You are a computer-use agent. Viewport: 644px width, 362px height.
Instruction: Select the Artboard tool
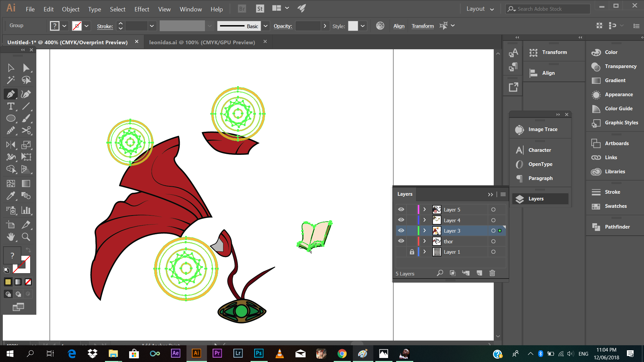[11, 225]
